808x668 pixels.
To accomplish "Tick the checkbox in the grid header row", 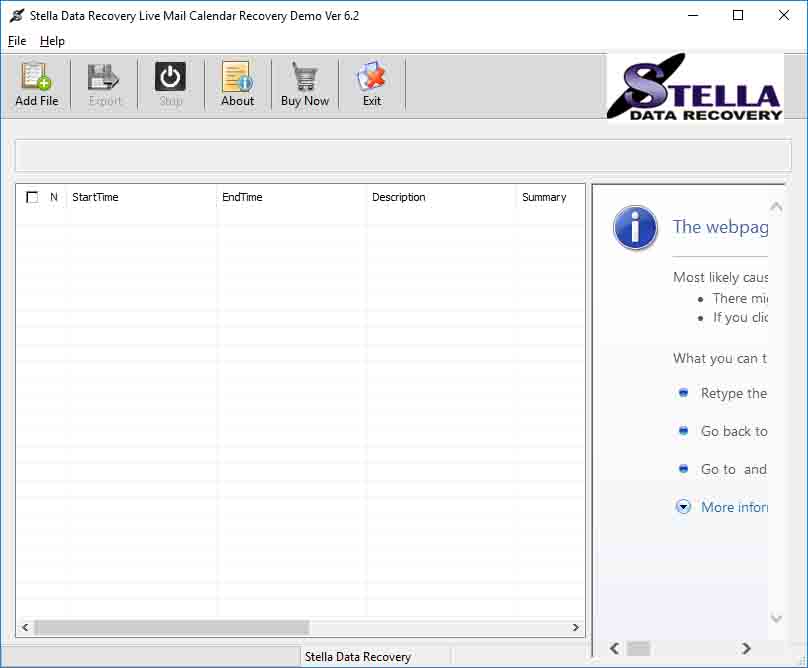I will 31,197.
